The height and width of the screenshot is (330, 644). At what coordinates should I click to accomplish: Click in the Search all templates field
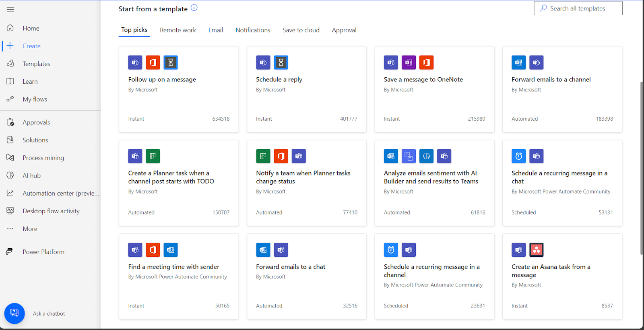(578, 8)
